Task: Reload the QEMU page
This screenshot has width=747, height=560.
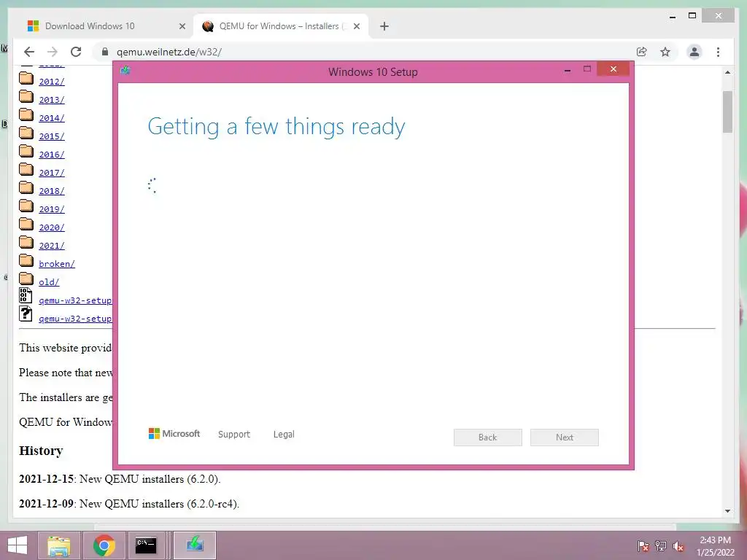Action: (76, 52)
